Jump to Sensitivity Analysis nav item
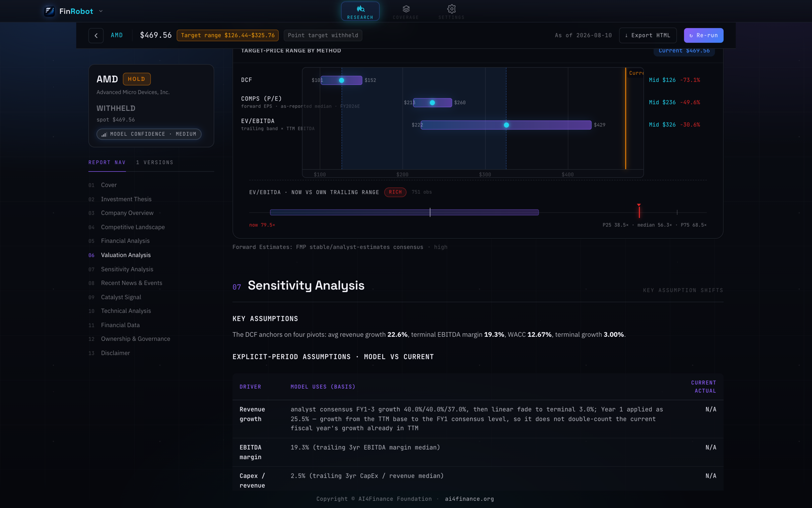This screenshot has height=508, width=812. point(127,269)
